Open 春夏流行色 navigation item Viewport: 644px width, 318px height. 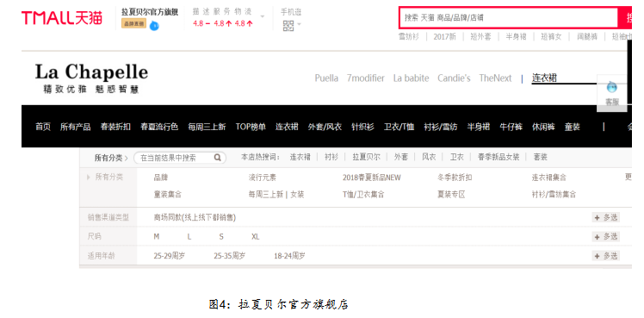[x=159, y=127]
